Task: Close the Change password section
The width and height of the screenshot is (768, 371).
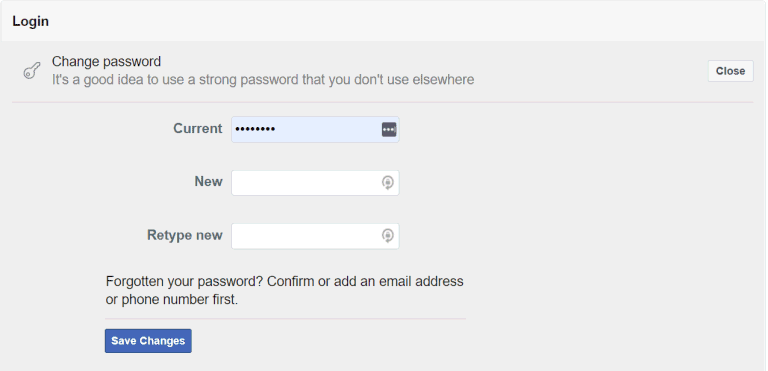Action: 730,71
